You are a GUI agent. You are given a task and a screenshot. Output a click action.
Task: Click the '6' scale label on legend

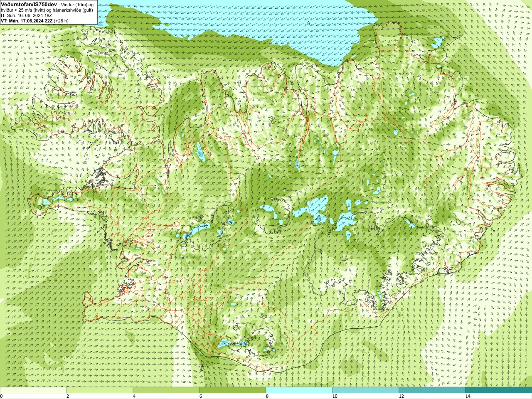201,396
